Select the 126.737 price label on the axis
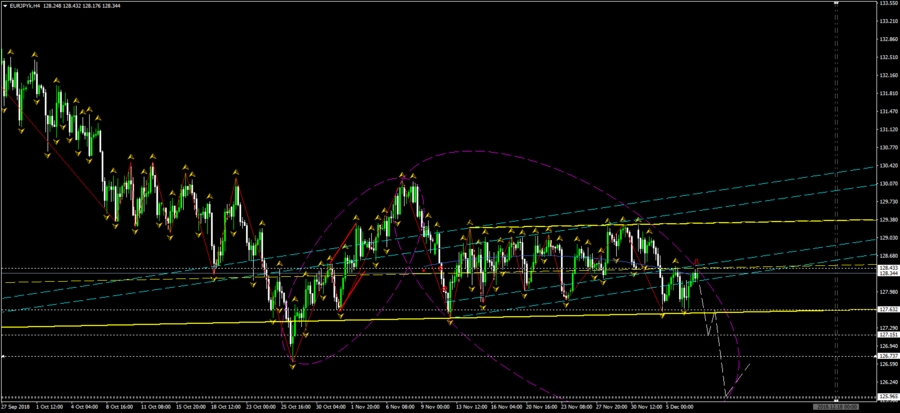 click(886, 356)
